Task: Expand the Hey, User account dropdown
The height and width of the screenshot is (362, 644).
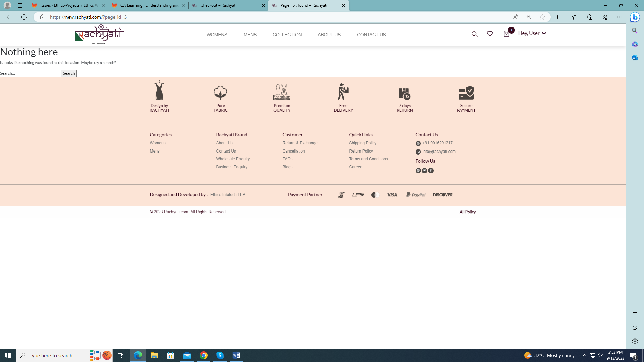Action: coord(532,33)
